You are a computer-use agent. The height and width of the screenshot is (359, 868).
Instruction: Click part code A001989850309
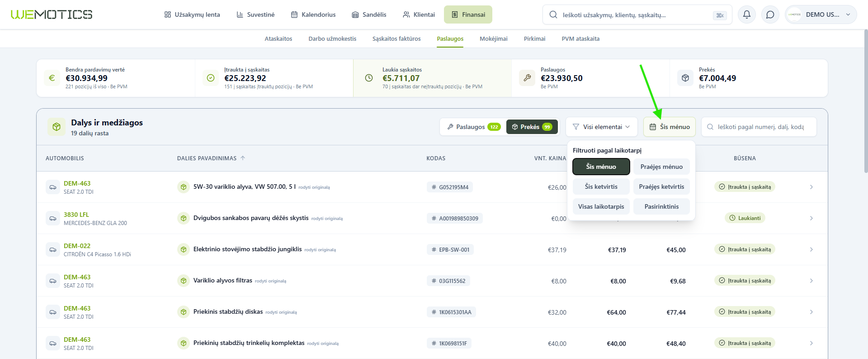(x=455, y=218)
